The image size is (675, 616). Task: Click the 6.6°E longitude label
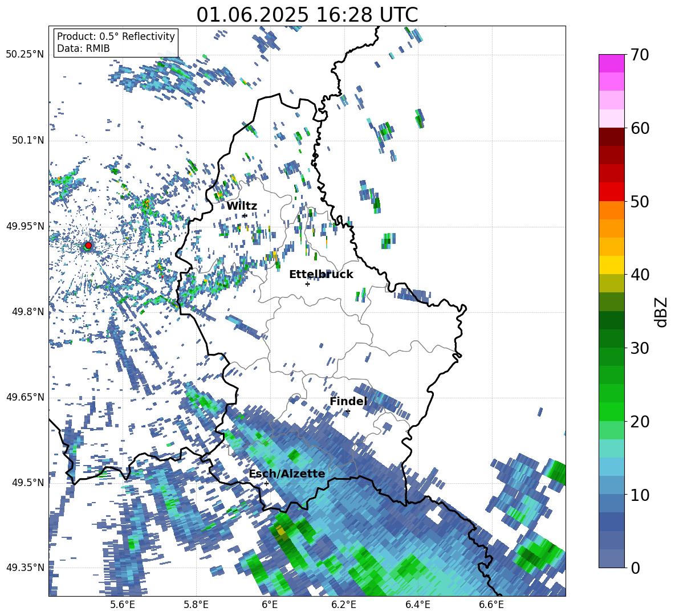[x=491, y=605]
